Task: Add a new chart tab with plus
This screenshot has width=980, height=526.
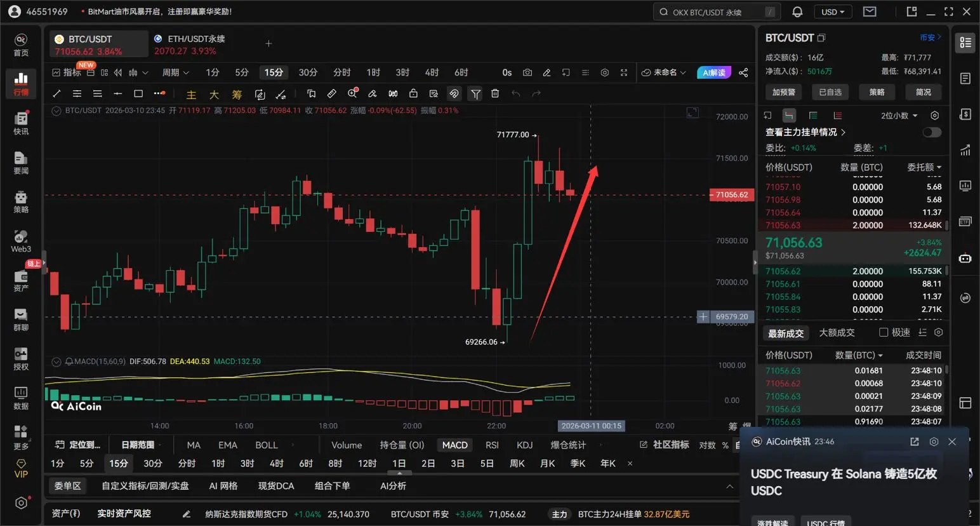Action: 268,44
